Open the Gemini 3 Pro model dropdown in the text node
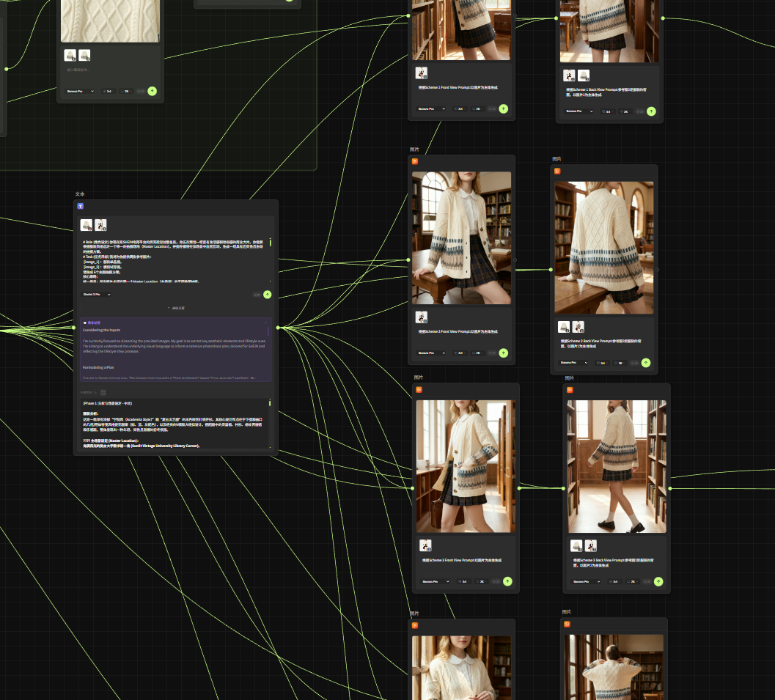The width and height of the screenshot is (775, 700). click(x=96, y=294)
